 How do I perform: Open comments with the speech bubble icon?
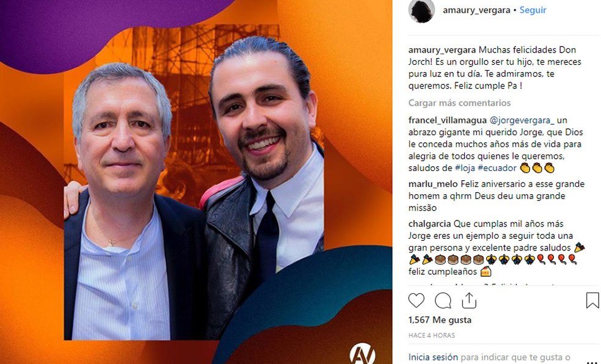pyautogui.click(x=443, y=300)
